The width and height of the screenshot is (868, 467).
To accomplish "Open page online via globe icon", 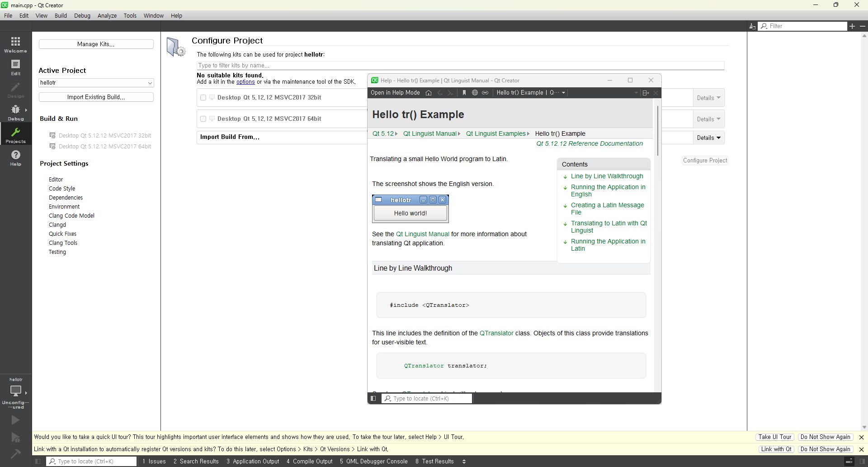I will click(475, 93).
